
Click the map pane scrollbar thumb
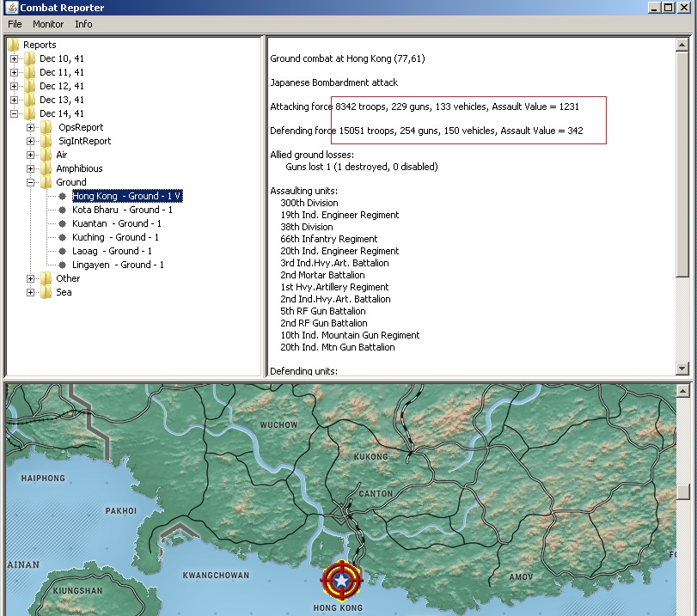pyautogui.click(x=682, y=491)
